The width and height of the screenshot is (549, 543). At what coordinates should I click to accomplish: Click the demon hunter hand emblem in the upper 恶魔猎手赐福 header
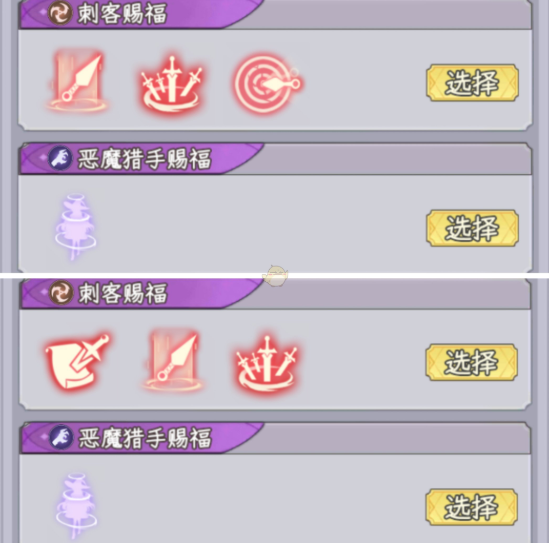tap(60, 158)
